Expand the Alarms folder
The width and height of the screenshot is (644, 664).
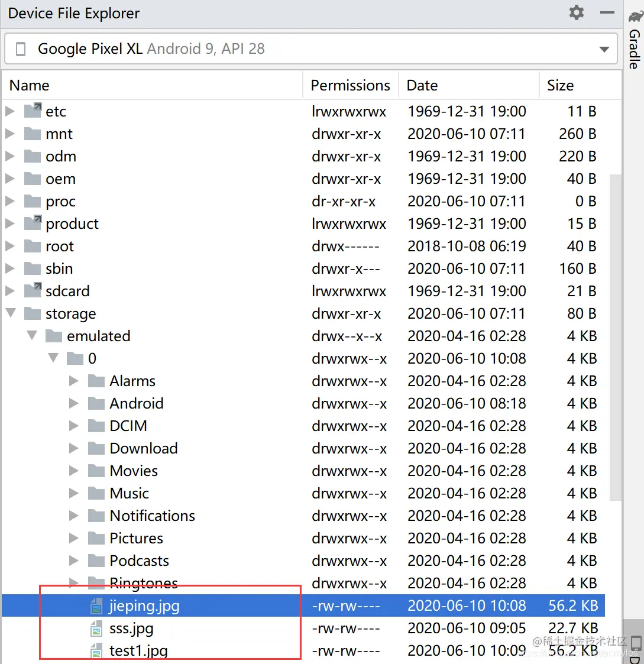click(x=74, y=381)
